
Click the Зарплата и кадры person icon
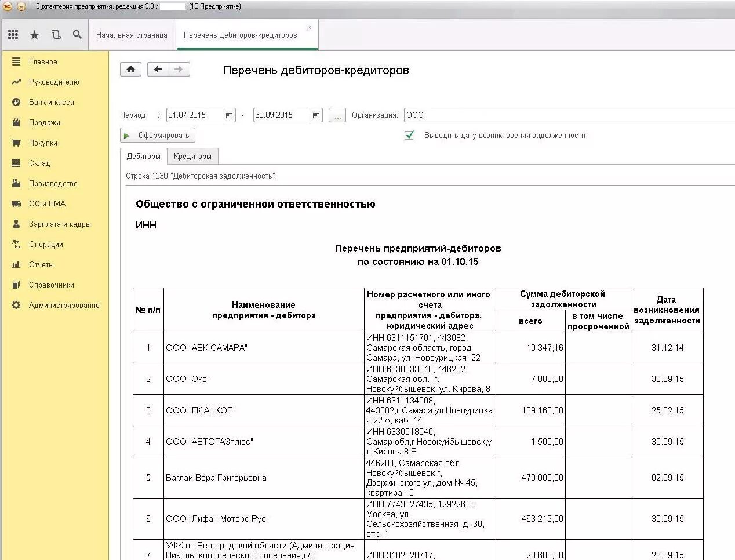coord(16,224)
